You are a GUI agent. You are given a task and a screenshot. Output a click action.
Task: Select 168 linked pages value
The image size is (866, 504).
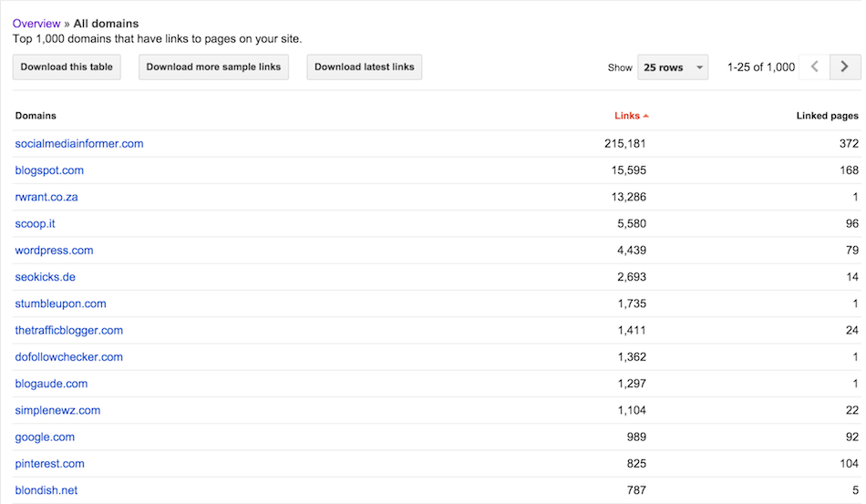(850, 170)
